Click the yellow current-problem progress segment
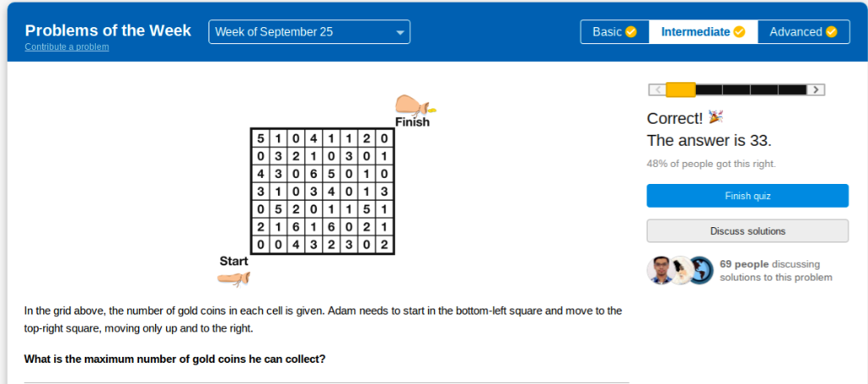 point(681,89)
